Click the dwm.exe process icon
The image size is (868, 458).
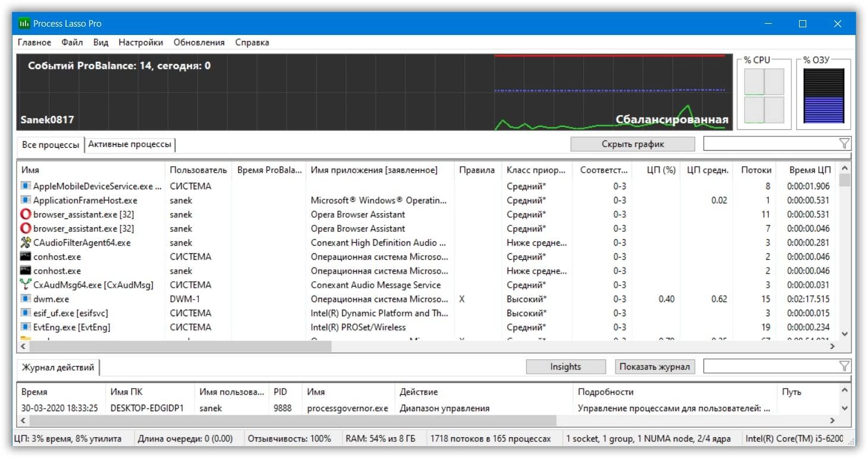pos(26,299)
